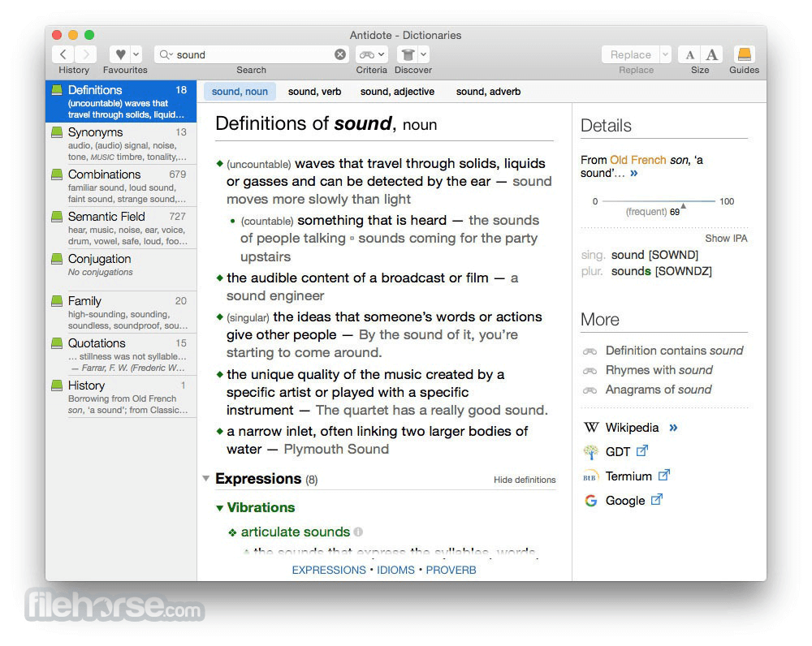The width and height of the screenshot is (812, 646).
Task: Jump to PROVERB section link
Action: (x=451, y=570)
